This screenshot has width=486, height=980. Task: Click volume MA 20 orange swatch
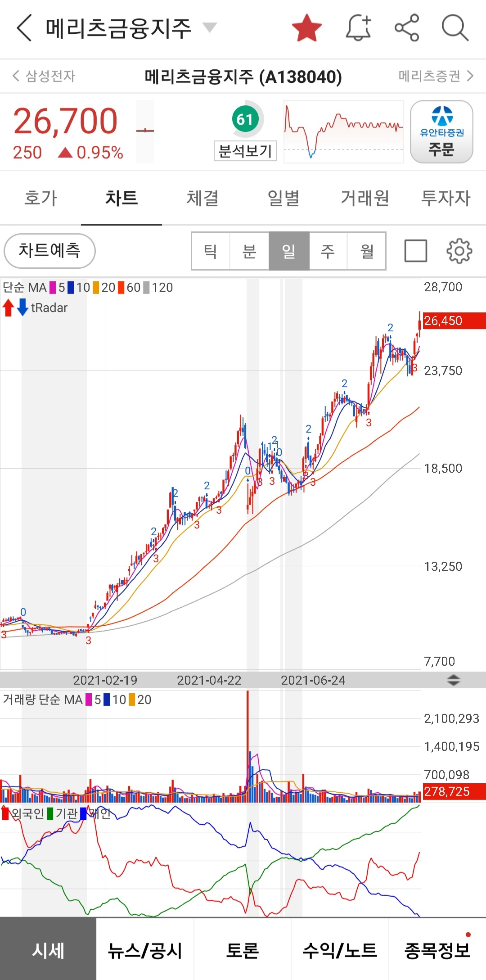coord(132,700)
